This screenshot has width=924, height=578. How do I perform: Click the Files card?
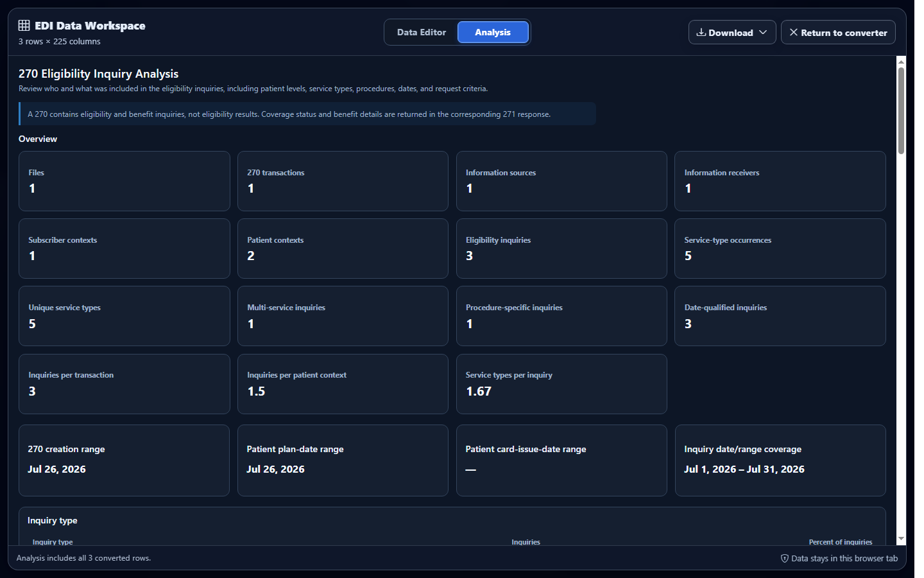(x=124, y=181)
